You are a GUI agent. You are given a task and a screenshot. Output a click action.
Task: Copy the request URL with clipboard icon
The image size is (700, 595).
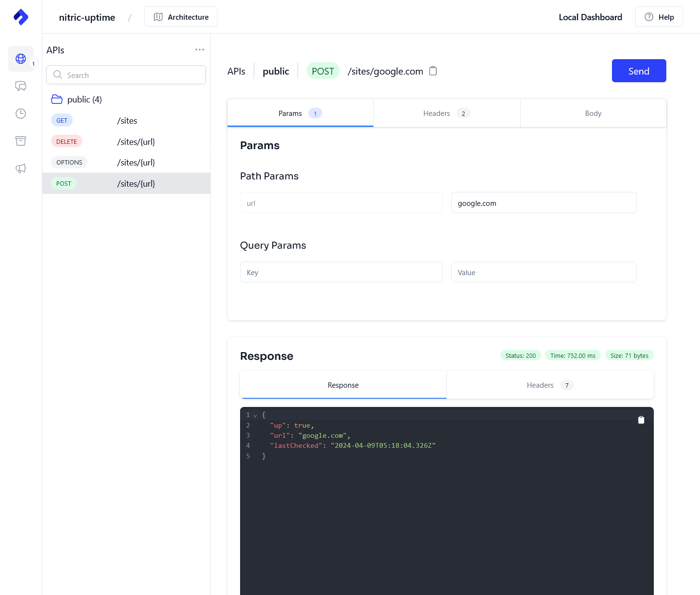[x=433, y=71]
